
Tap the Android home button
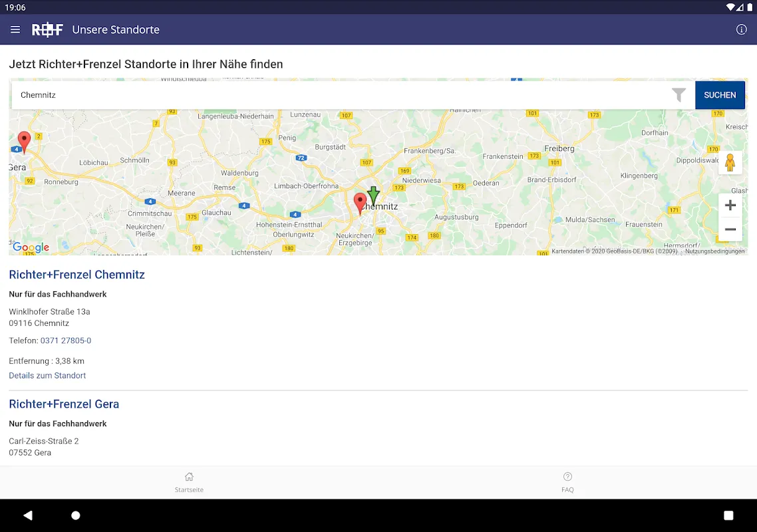click(76, 515)
